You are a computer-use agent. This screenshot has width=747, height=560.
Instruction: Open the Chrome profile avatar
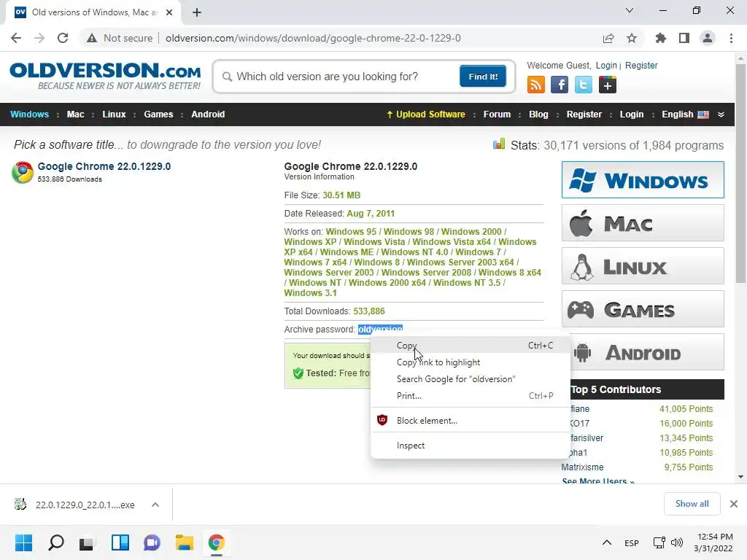click(708, 38)
